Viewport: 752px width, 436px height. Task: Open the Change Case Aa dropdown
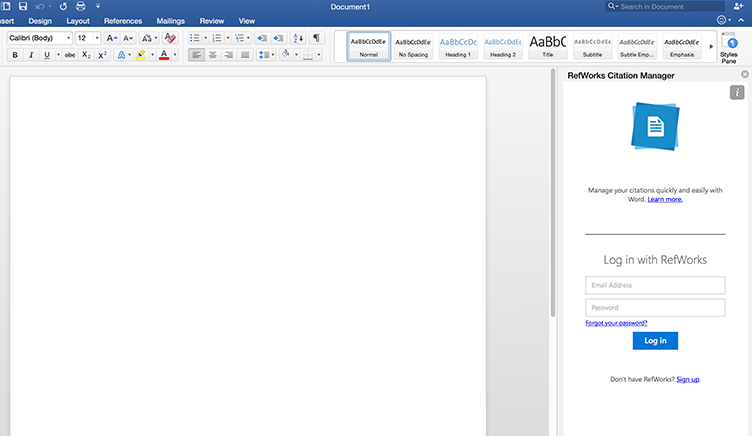(149, 38)
